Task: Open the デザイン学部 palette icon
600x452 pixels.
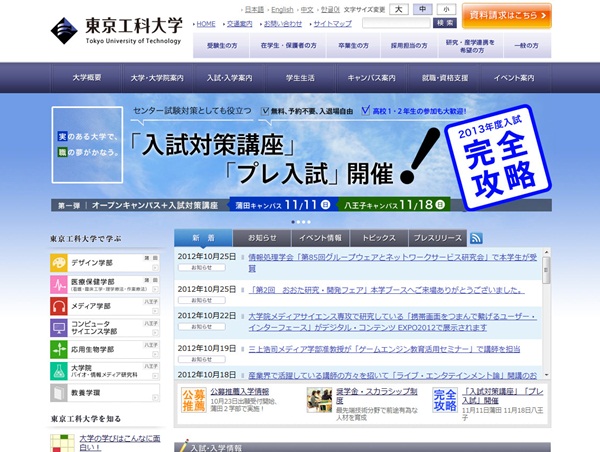Action: (x=59, y=263)
